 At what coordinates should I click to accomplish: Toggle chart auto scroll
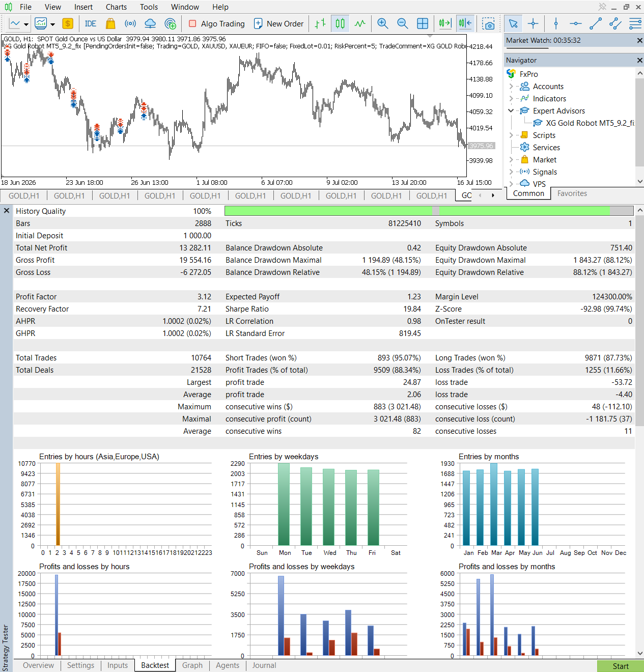pos(445,24)
